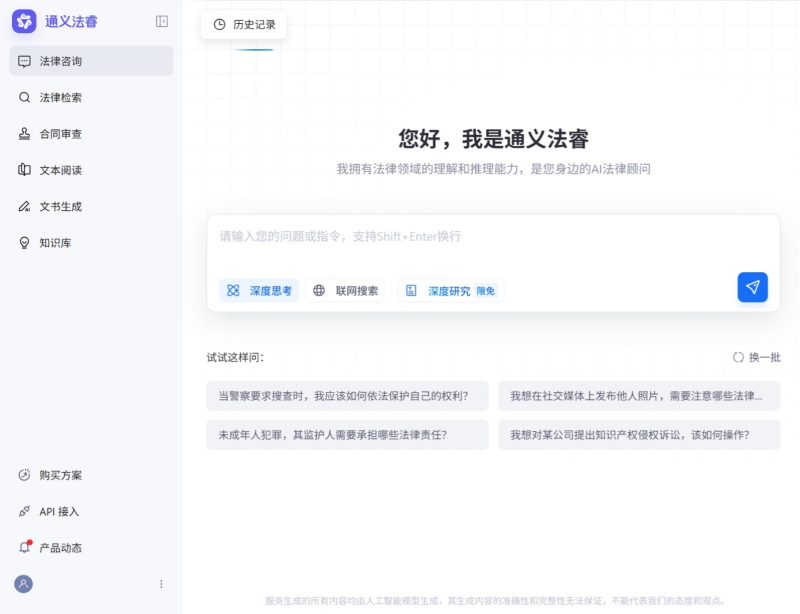The width and height of the screenshot is (800, 614).
Task: Enable 联网搜索 web search
Action: coord(345,290)
